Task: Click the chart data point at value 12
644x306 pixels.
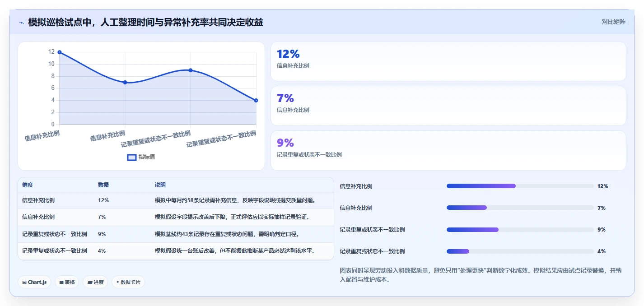Action: [x=60, y=52]
